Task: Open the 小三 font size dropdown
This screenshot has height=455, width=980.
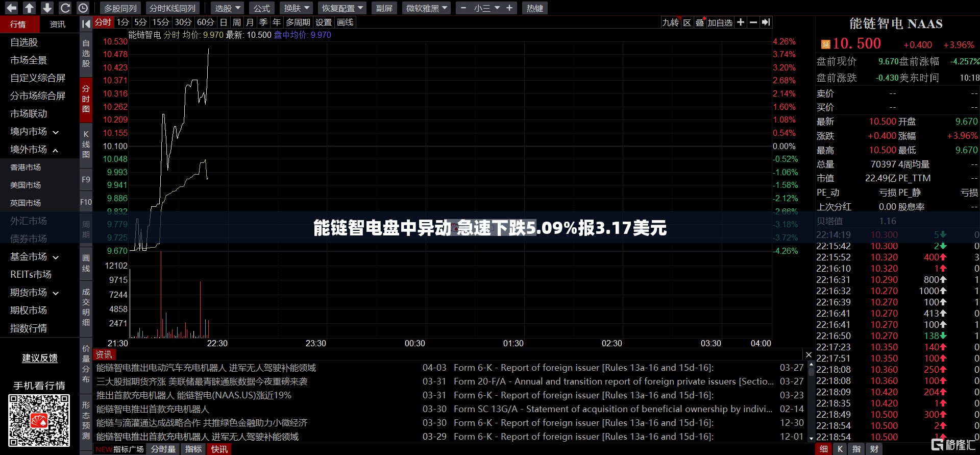Action: [486, 8]
